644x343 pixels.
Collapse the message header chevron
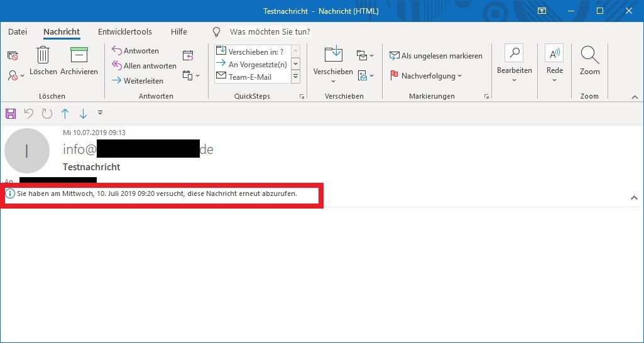click(634, 198)
